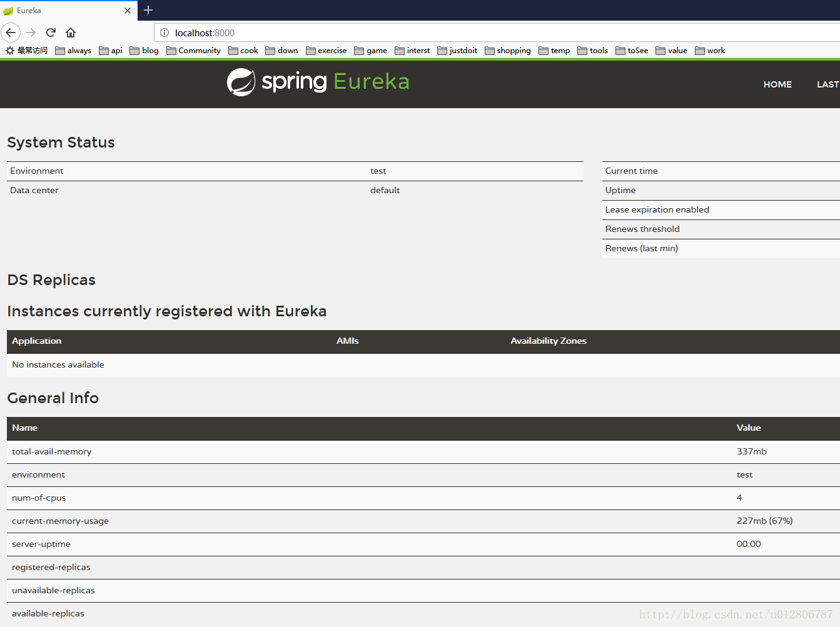Click the Environment row label

coord(37,171)
